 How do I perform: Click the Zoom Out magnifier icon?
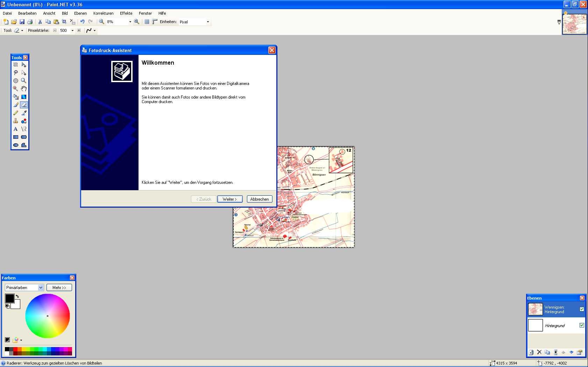tap(101, 22)
